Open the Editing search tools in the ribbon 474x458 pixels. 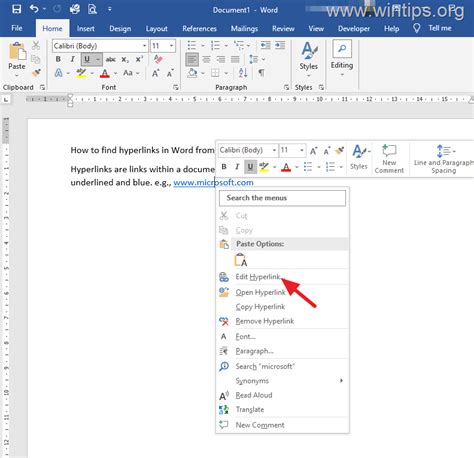[342, 57]
